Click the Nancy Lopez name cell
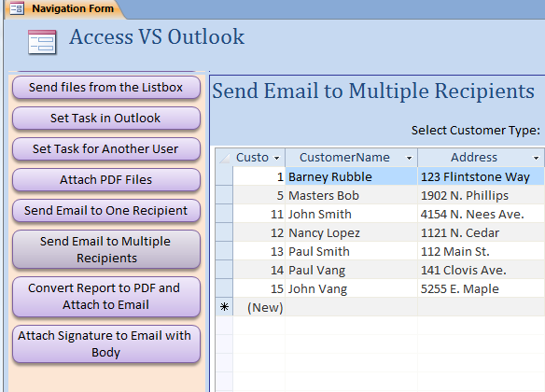 coord(352,232)
